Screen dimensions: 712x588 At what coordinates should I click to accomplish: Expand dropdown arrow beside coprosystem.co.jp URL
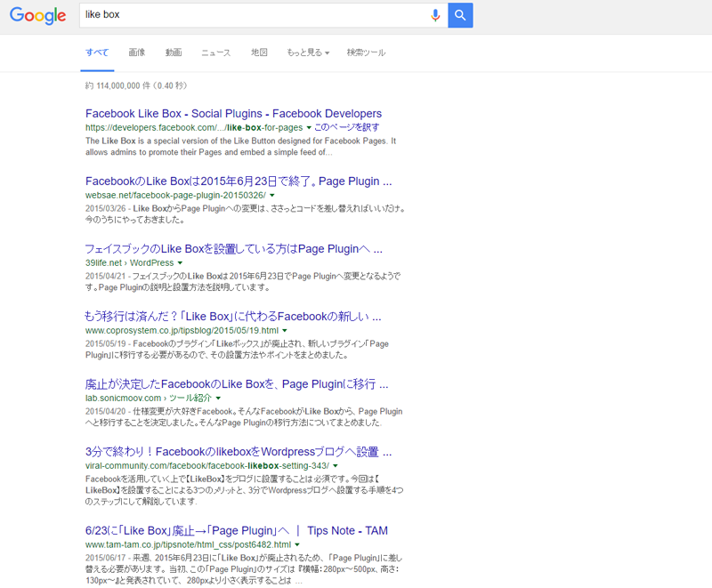tap(285, 331)
